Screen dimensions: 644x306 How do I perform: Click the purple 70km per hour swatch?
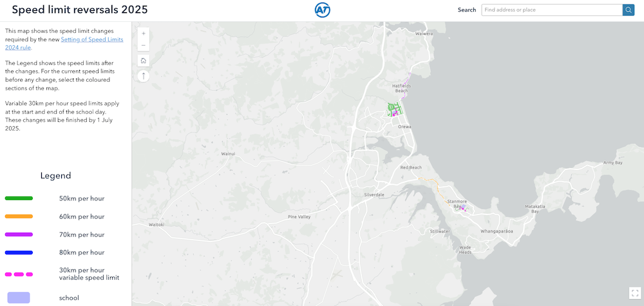[x=19, y=234]
